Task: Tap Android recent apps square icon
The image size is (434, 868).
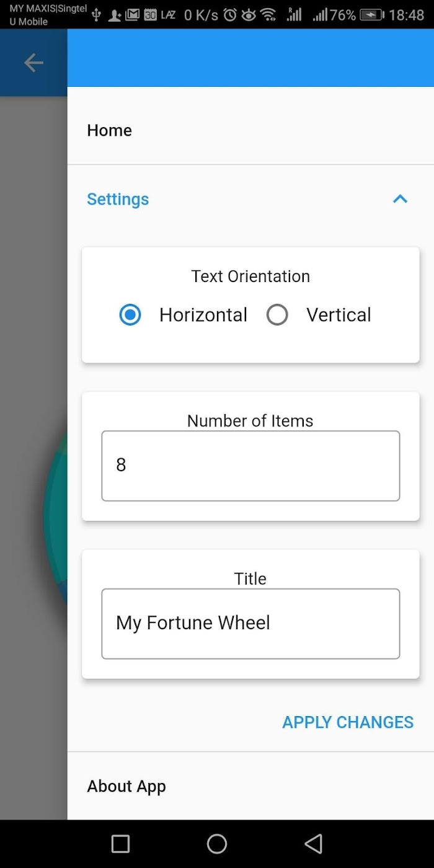Action: (120, 844)
